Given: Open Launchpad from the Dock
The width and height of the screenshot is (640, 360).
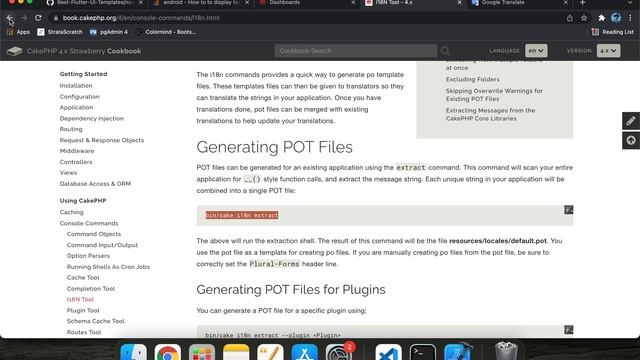Looking at the screenshot, I should [x=202, y=353].
